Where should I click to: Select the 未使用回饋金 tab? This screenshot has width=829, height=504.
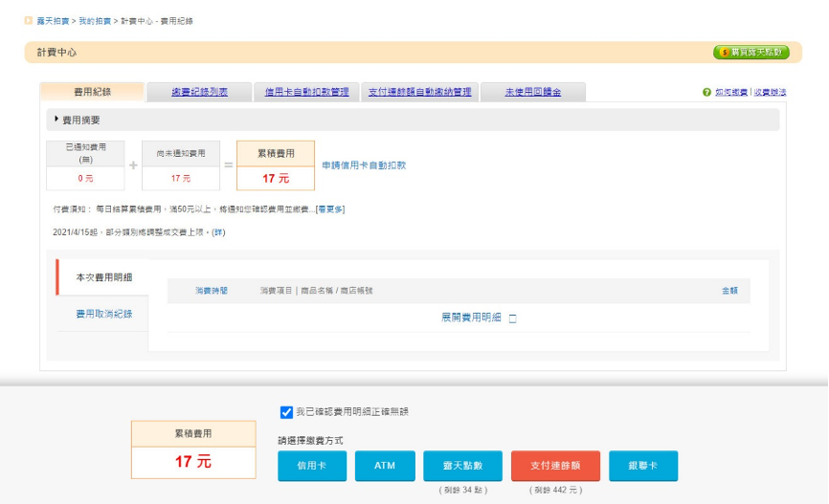pyautogui.click(x=532, y=92)
